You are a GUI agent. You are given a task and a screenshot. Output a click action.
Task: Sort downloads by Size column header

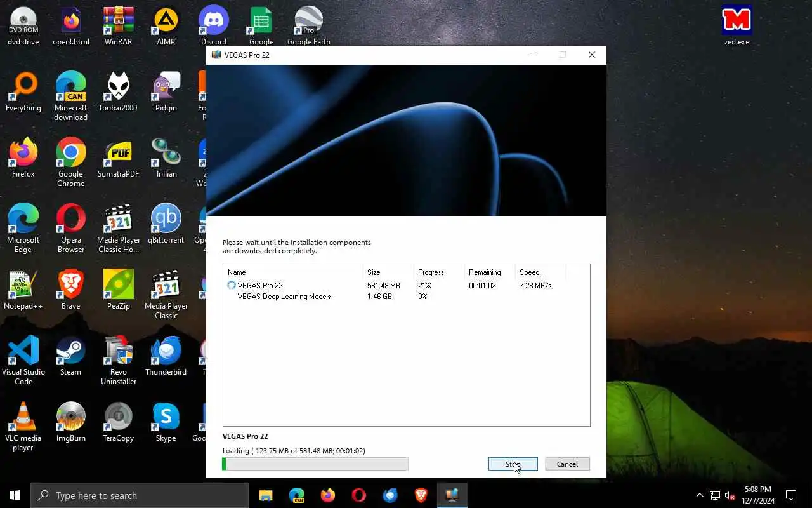pyautogui.click(x=388, y=272)
